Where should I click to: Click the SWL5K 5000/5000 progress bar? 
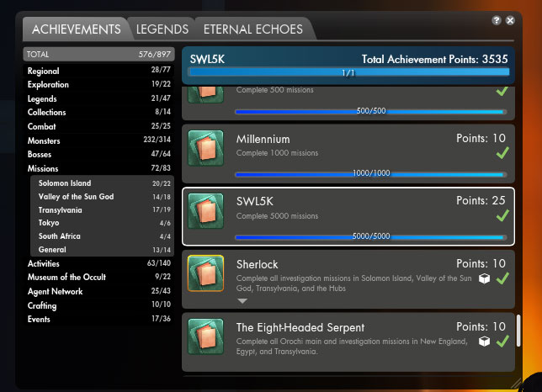pos(371,237)
